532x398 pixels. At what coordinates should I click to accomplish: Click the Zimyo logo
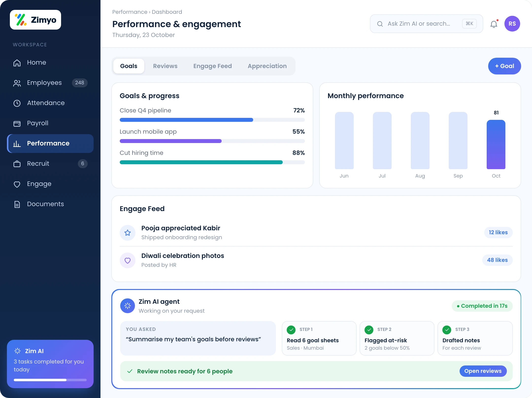(x=35, y=20)
